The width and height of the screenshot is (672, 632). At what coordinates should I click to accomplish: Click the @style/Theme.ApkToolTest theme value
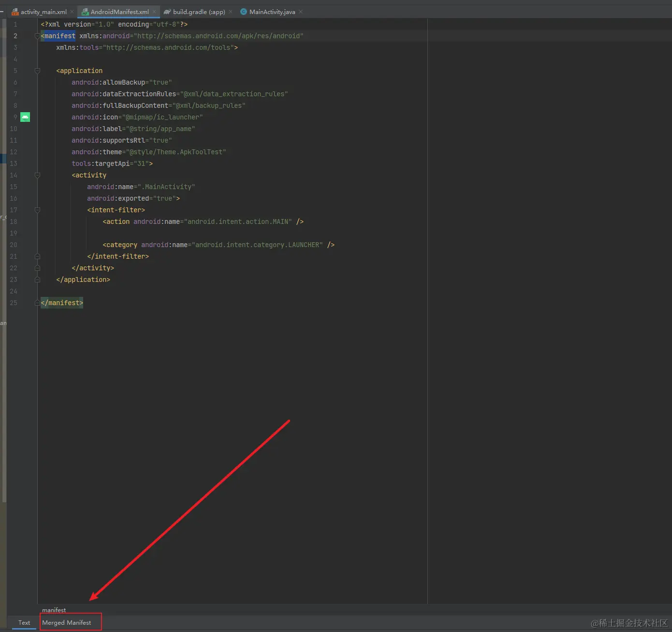pyautogui.click(x=176, y=152)
